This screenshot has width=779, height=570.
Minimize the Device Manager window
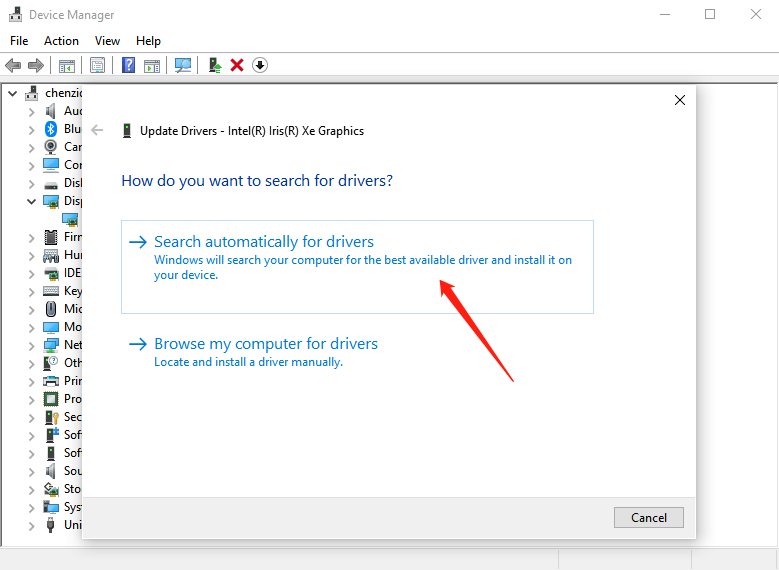click(665, 14)
